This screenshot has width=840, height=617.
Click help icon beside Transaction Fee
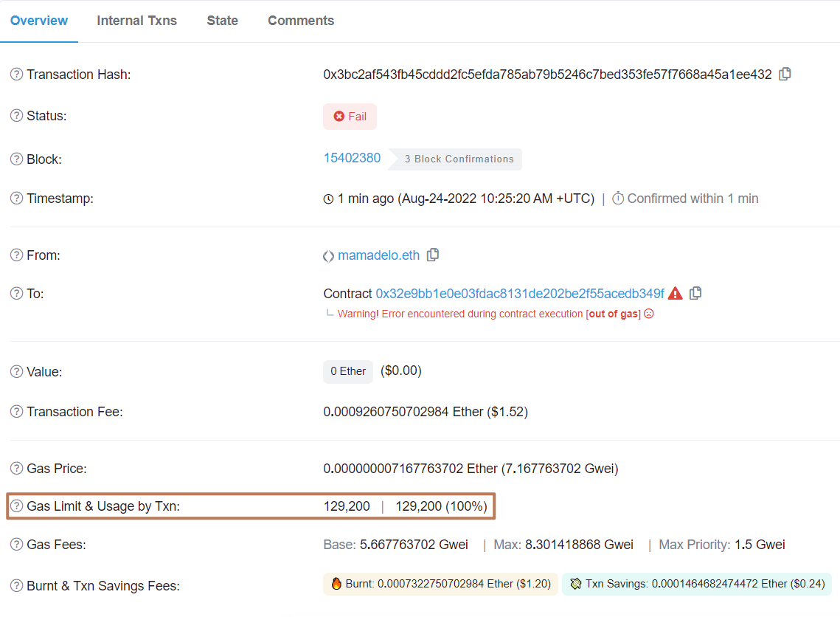coord(16,412)
